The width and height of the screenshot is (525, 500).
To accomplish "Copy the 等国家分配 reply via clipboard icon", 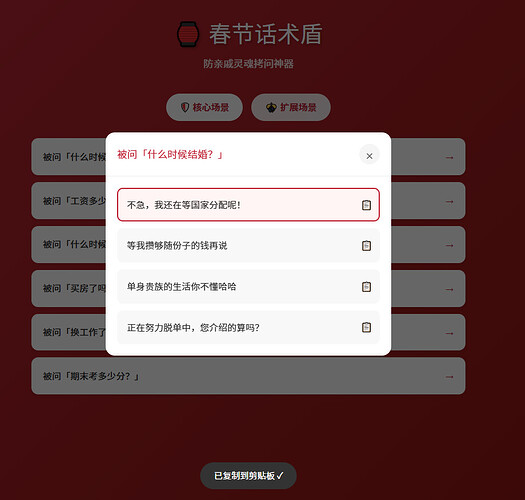I will (x=366, y=205).
